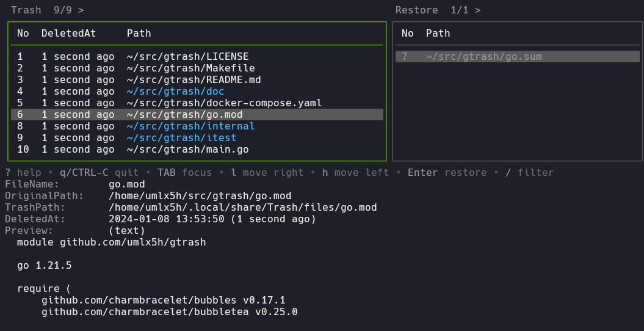The width and height of the screenshot is (644, 331).
Task: Select the itest directory entry
Action: [181, 137]
